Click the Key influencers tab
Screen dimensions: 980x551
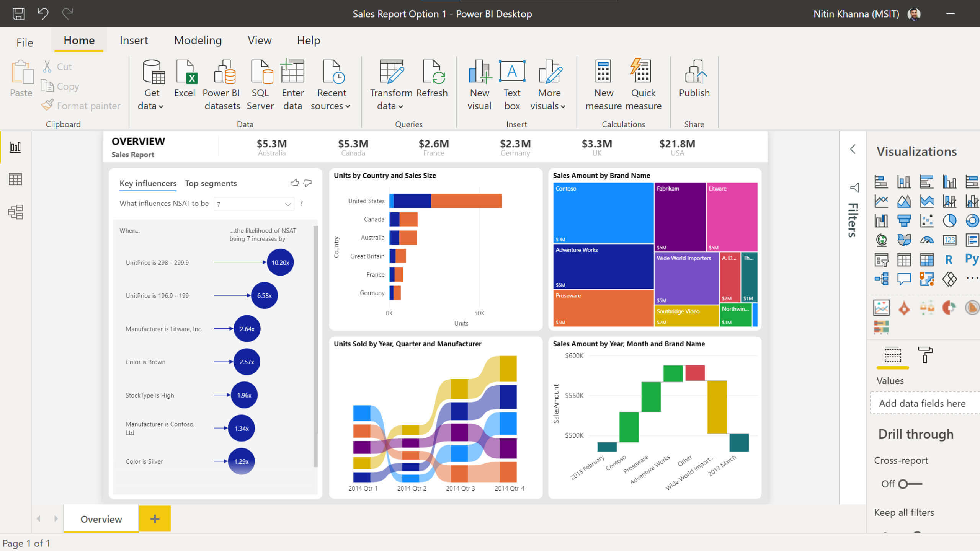click(147, 183)
